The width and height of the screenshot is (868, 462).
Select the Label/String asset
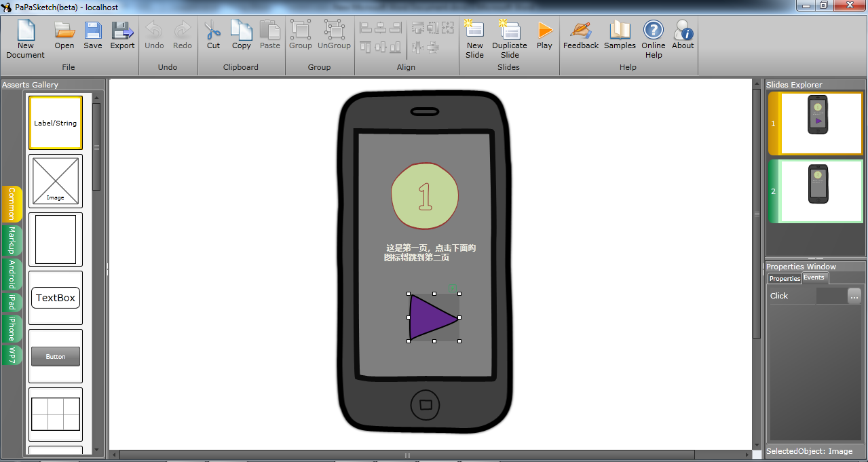(56, 123)
